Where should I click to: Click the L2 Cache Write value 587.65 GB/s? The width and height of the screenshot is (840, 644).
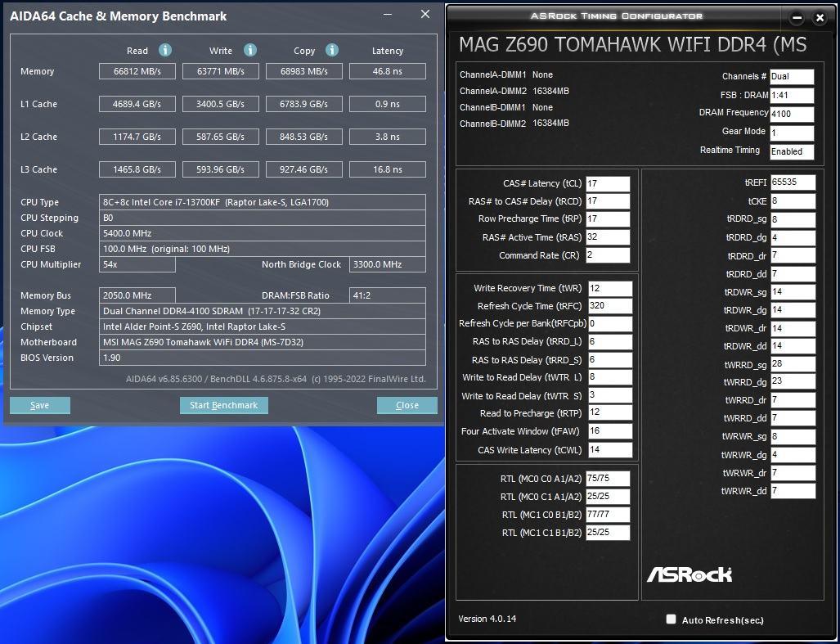pos(221,137)
